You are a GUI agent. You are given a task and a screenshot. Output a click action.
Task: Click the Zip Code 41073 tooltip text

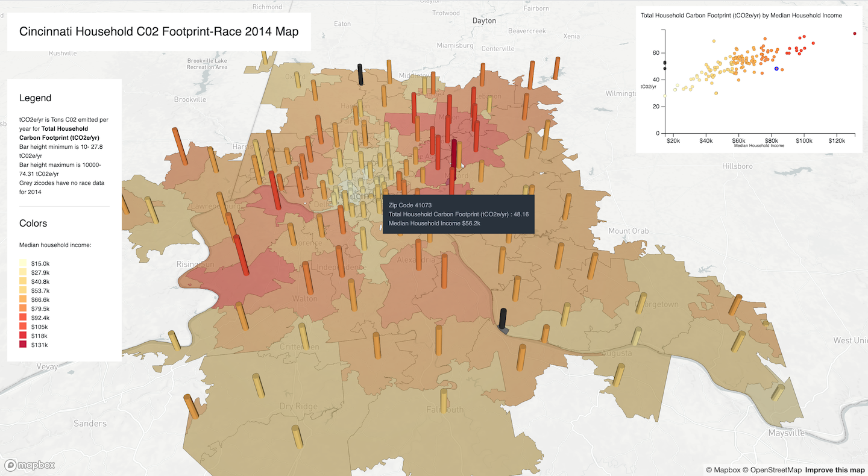[x=410, y=205]
